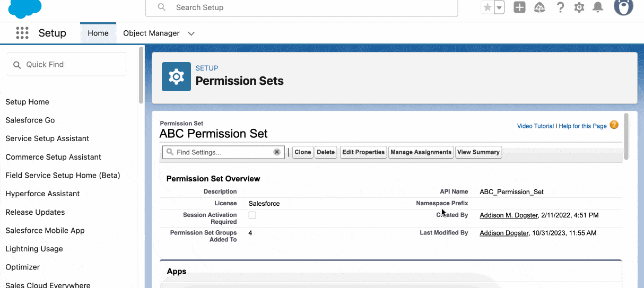Clear the Find Settings search box
The width and height of the screenshot is (644, 288).
[277, 152]
